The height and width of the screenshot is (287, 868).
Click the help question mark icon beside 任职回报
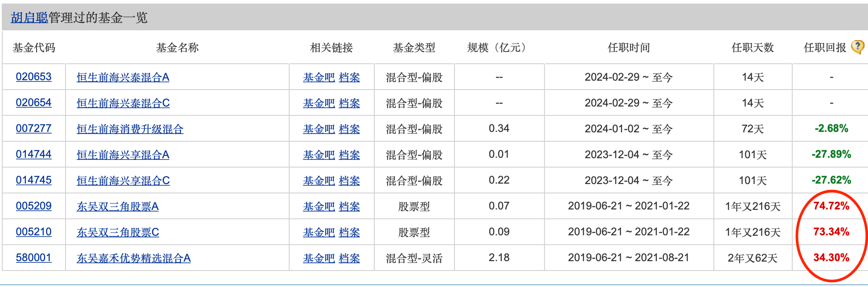tap(857, 47)
